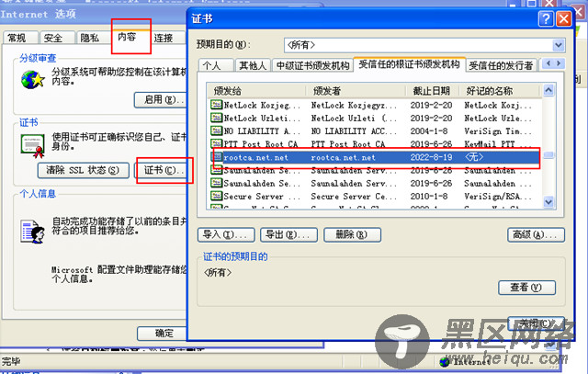The width and height of the screenshot is (588, 374).
Task: Select the NetLock Kozjeg certificate name
Action: [x=261, y=105]
